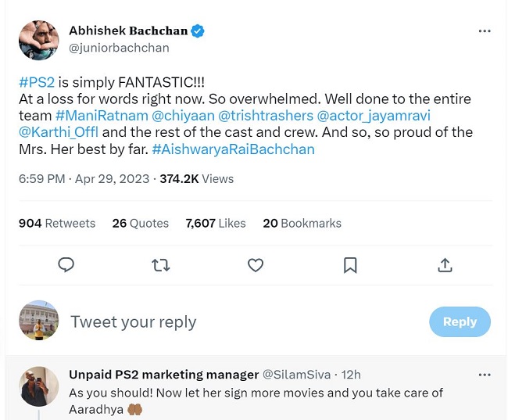Image resolution: width=508 pixels, height=420 pixels.
Task: Click the reply speech bubble icon
Action: tap(66, 265)
